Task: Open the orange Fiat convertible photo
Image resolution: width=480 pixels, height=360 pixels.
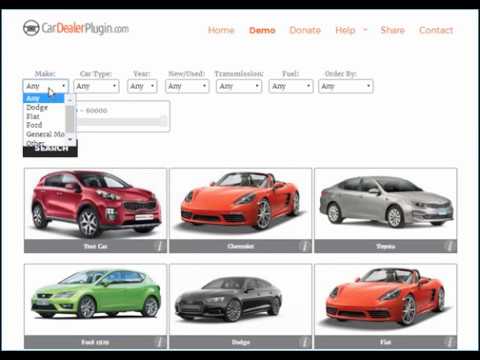Action: (x=386, y=300)
